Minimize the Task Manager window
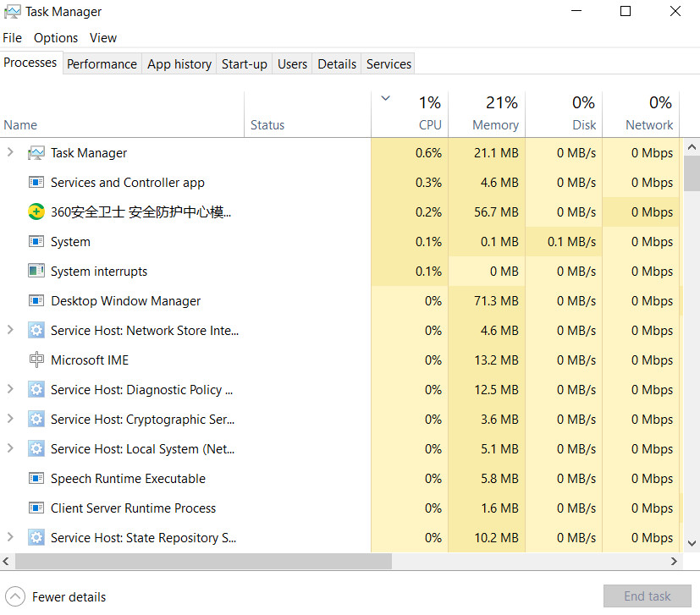Image resolution: width=700 pixels, height=615 pixels. point(576,11)
